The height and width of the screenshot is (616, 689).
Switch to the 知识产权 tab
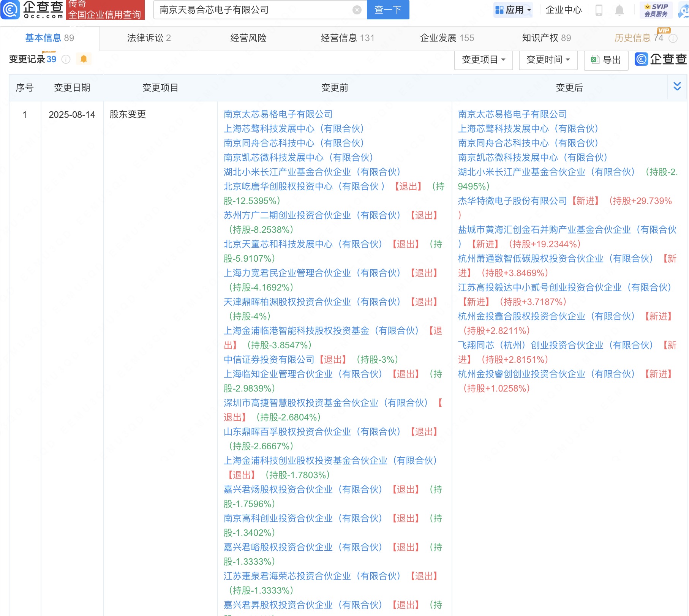(547, 38)
